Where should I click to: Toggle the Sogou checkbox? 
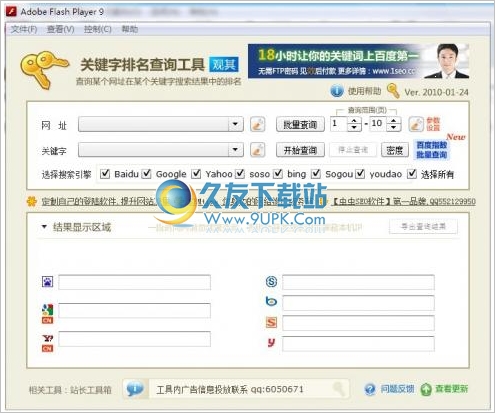316,174
